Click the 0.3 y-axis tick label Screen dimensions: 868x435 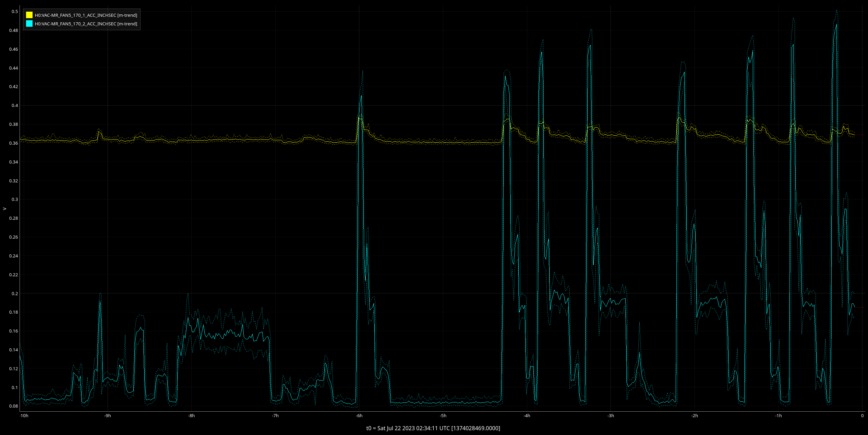(x=15, y=200)
